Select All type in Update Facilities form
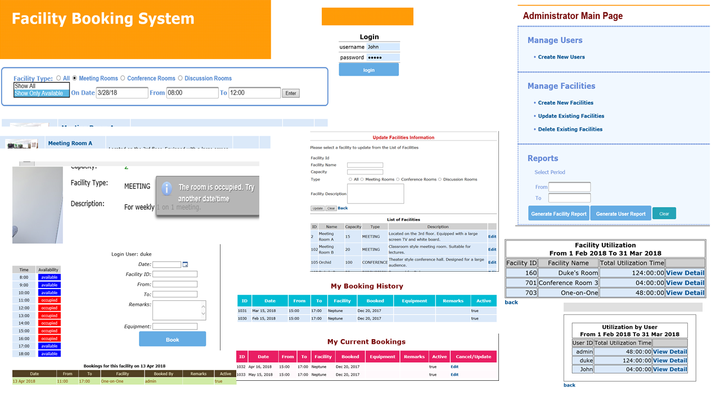Screen dimensions: 720x405 click(350, 180)
